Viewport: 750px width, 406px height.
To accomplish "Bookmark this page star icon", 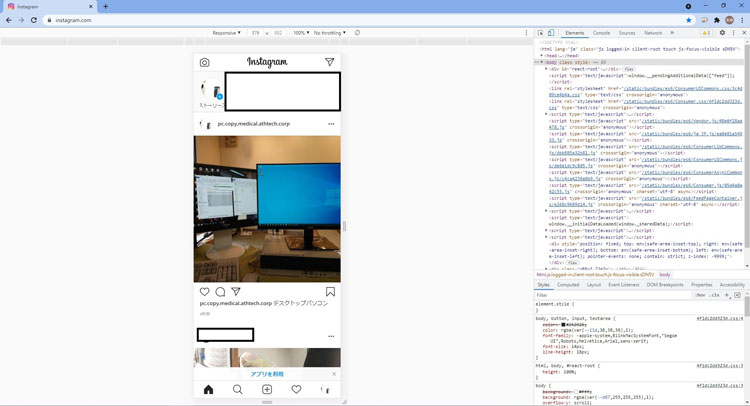I will click(x=689, y=20).
